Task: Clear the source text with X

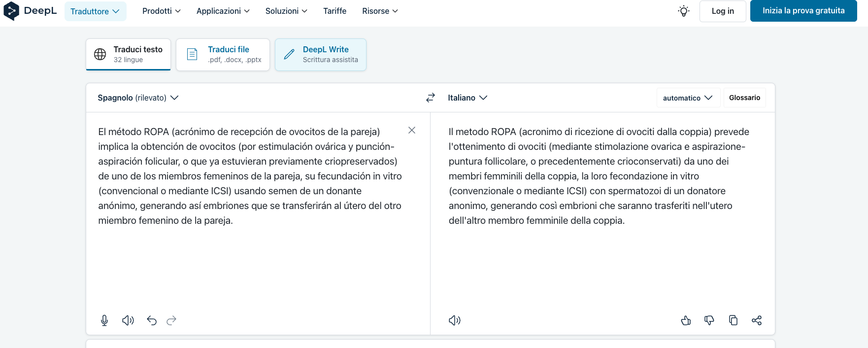Action: point(412,130)
